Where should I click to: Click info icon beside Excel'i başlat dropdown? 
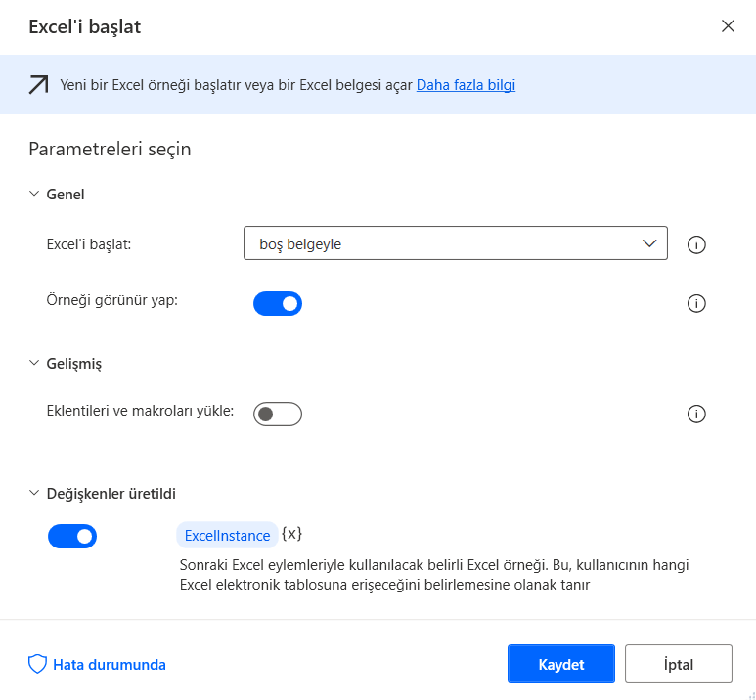click(x=696, y=244)
